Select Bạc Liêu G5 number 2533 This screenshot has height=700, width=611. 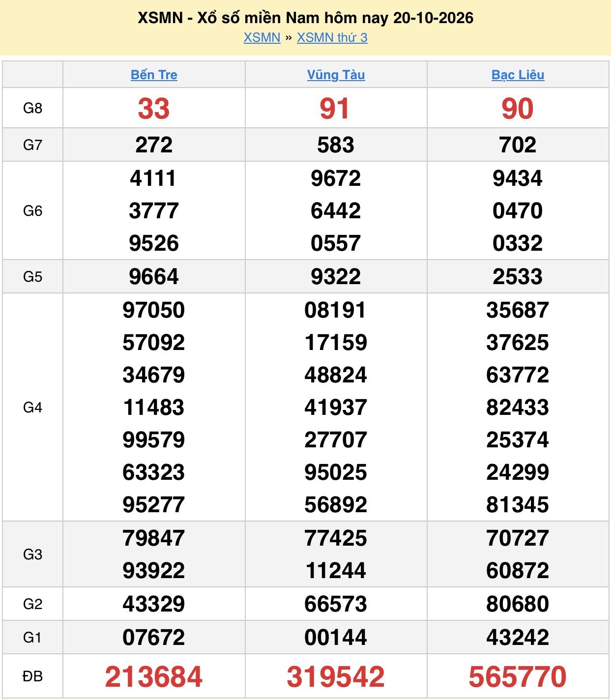tap(518, 277)
